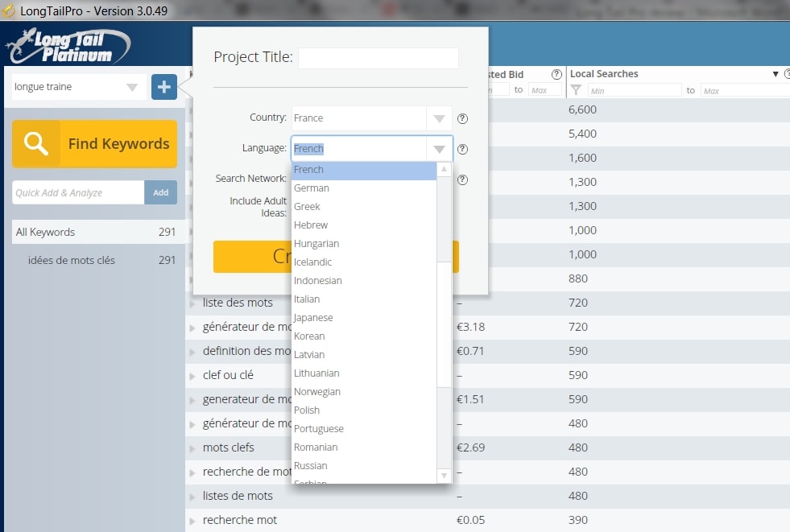Click the Local Searches Max filter field
Viewport: 790px width, 532px height.
[x=745, y=91]
